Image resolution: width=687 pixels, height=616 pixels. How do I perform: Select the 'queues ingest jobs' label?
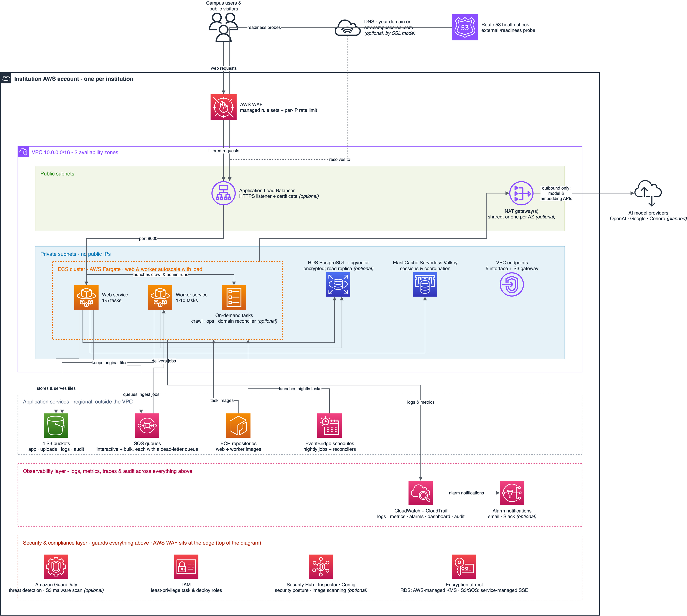(141, 394)
